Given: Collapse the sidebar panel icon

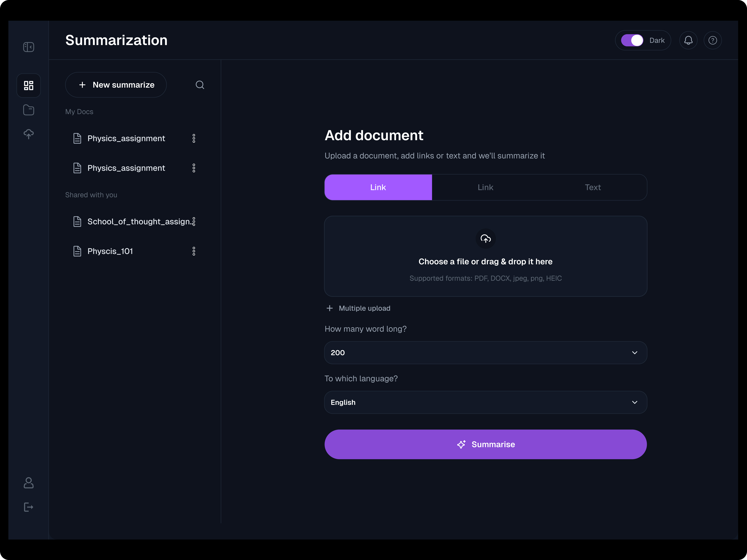Looking at the screenshot, I should point(29,47).
